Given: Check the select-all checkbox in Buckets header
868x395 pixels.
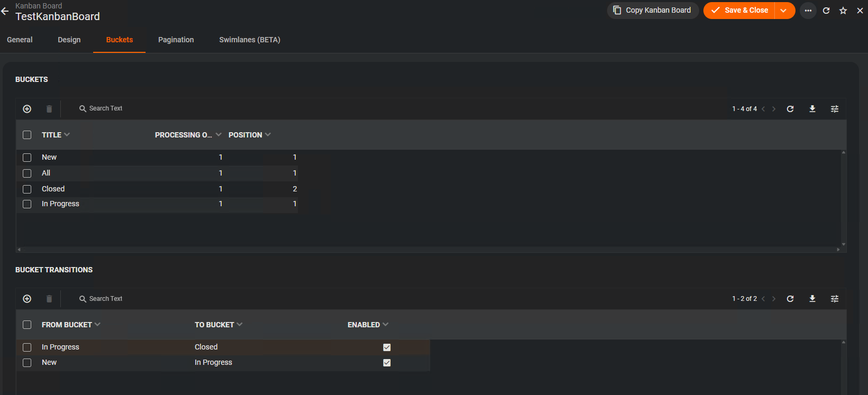Looking at the screenshot, I should coord(27,135).
